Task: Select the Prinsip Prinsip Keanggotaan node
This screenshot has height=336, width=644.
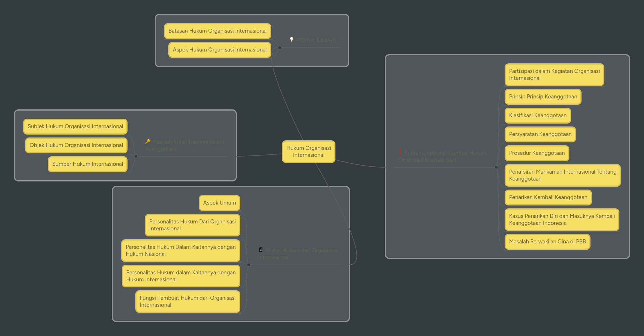Action: click(x=543, y=97)
